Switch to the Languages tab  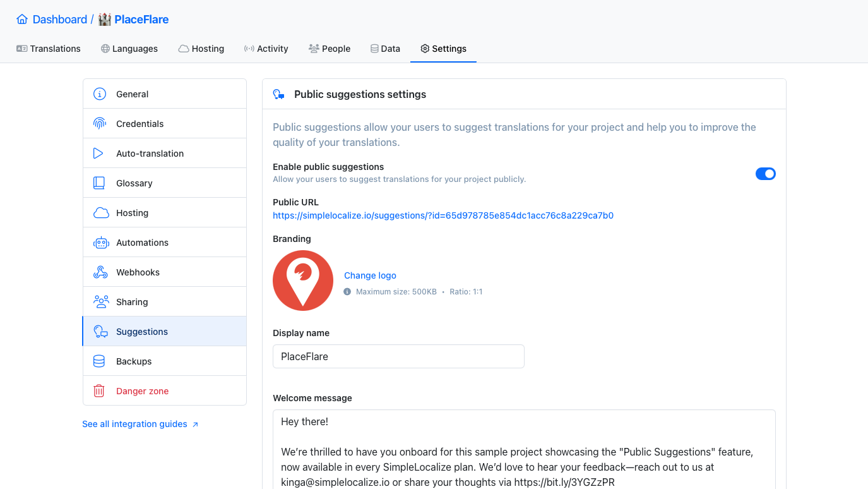(x=129, y=49)
